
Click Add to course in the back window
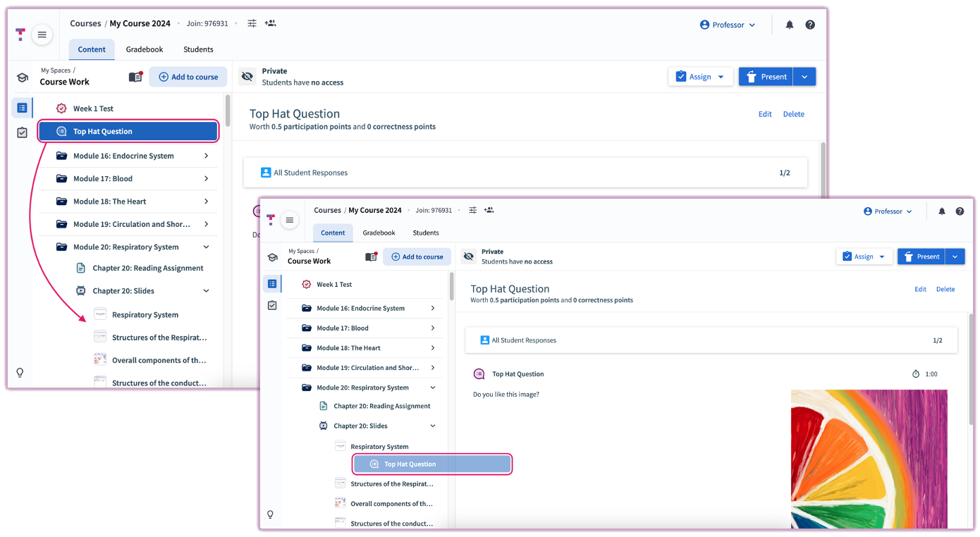[188, 77]
